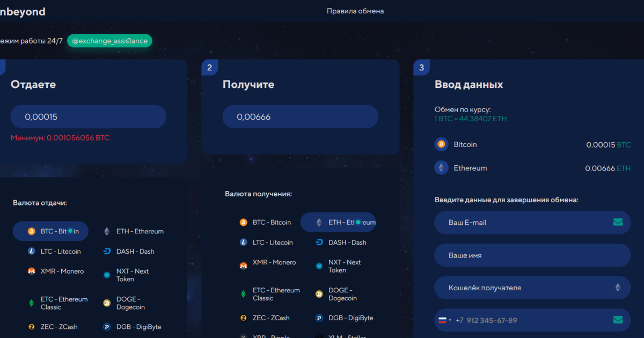Click the DigiByte icon in receive list
The width and height of the screenshot is (644, 338).
[x=319, y=318]
